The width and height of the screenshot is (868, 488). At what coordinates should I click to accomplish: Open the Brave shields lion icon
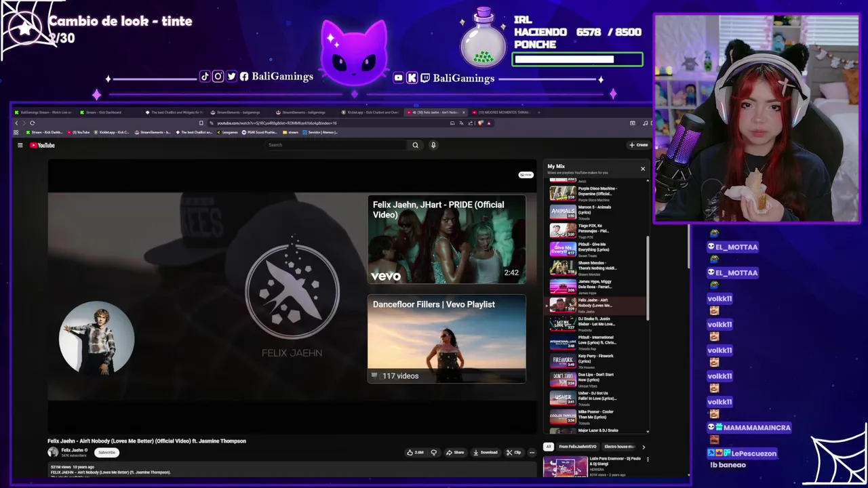(480, 123)
